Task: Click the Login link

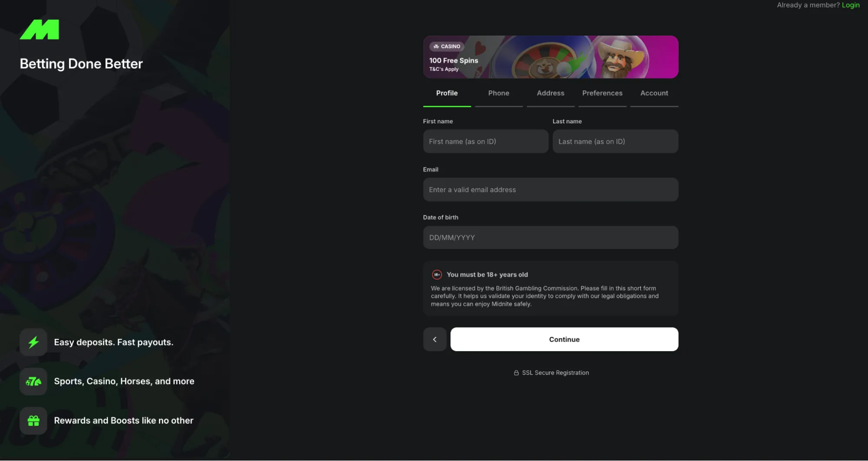Action: 851,5
